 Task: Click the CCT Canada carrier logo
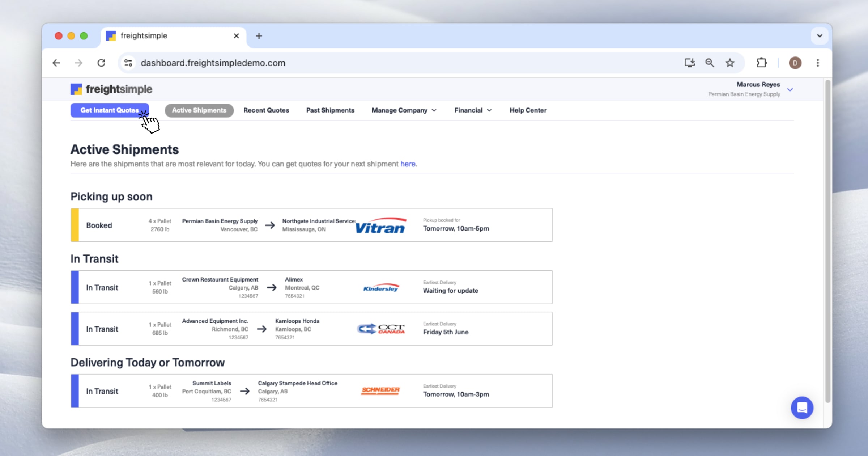(381, 329)
